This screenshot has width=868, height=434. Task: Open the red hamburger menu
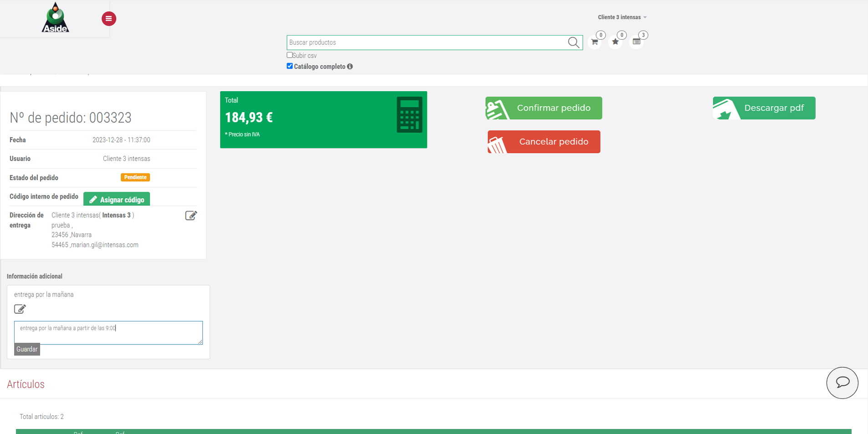(108, 19)
